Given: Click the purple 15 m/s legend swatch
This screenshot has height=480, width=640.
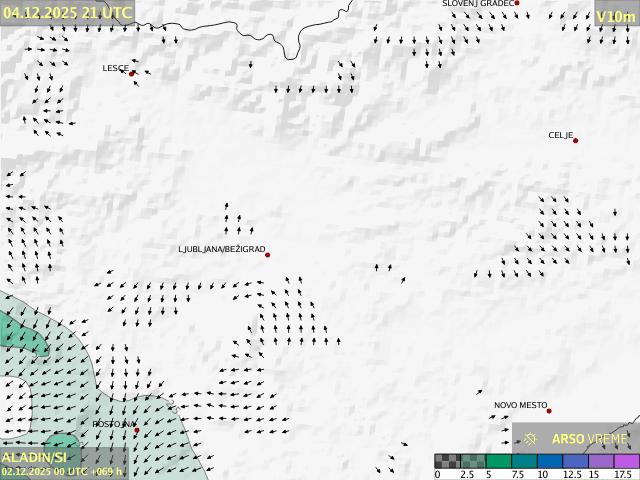Looking at the screenshot, I should tap(601, 461).
